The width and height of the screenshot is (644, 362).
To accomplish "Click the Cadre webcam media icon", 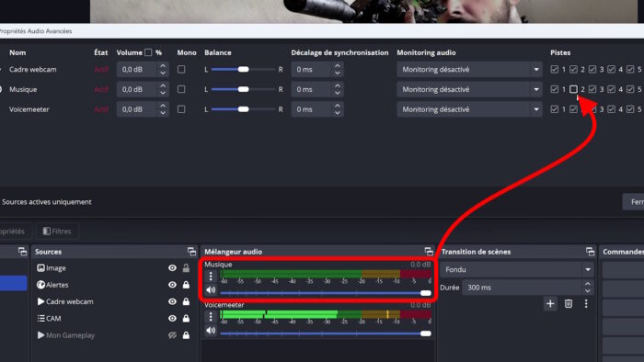I will point(40,301).
